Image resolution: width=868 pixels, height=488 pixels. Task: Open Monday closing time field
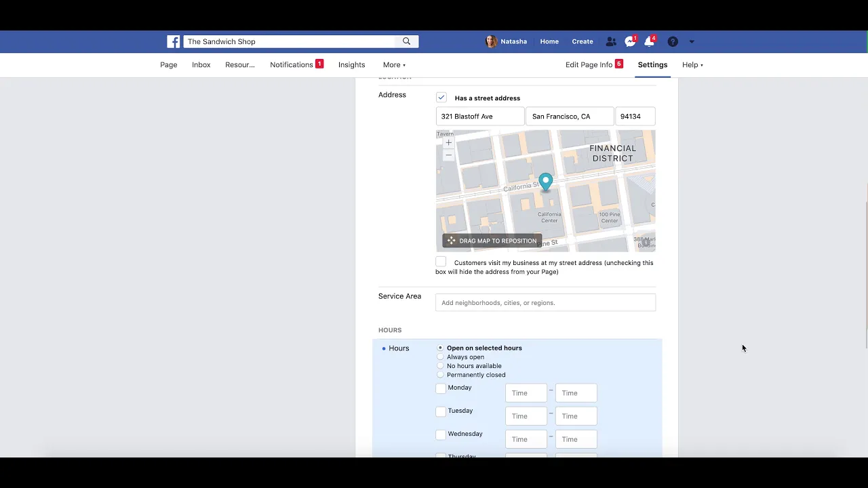point(576,393)
